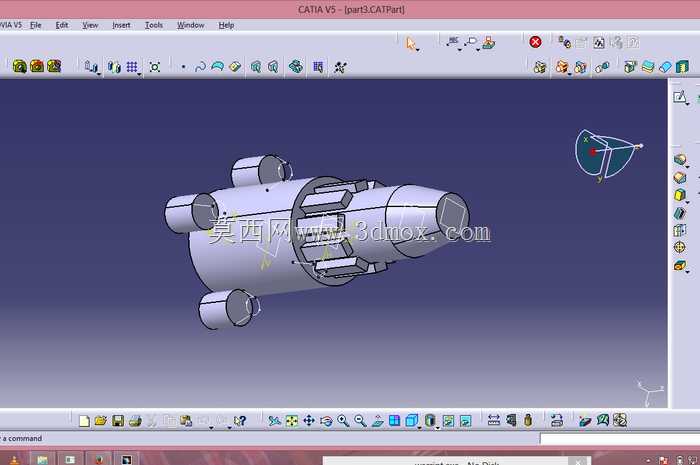Click the Measure Item icon
Screen dimensions: 700x465
pyautogui.click(x=511, y=420)
